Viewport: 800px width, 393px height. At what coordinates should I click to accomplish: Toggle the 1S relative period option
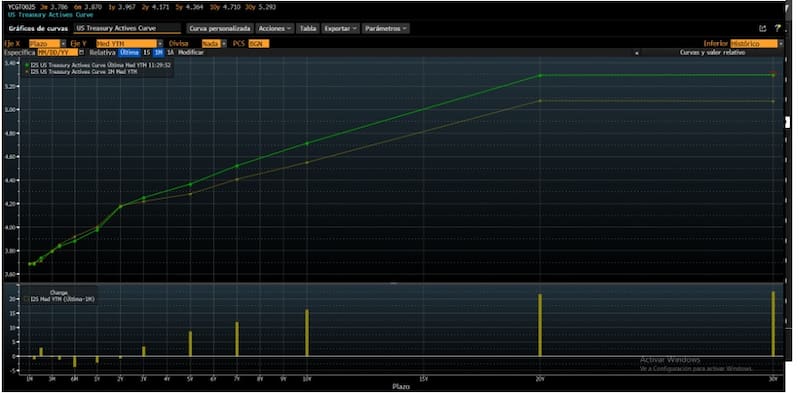146,53
